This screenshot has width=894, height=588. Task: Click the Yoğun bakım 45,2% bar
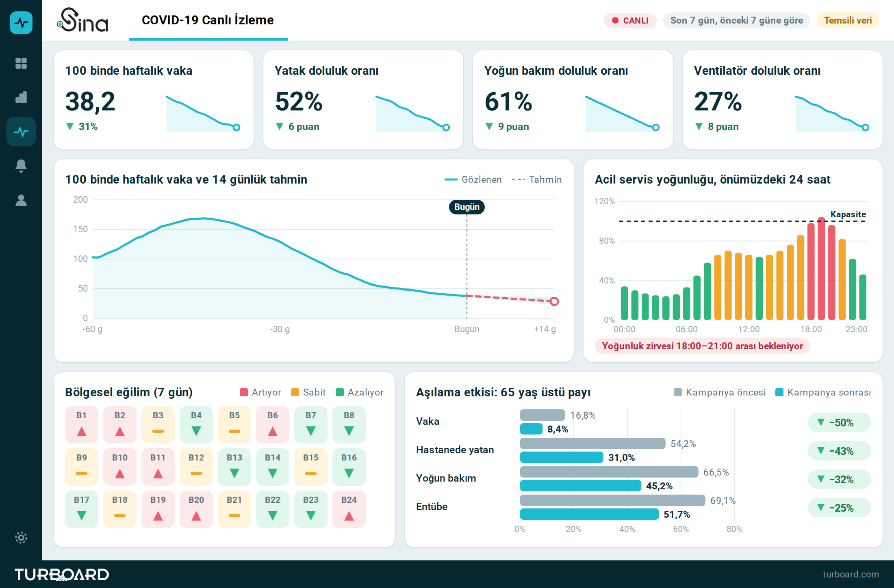pos(581,486)
